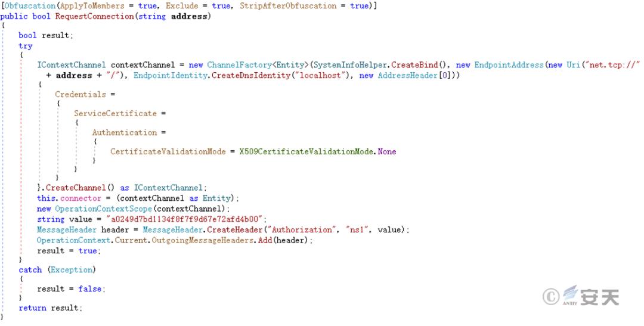The width and height of the screenshot is (644, 326).
Task: Go to the RequestConnection method name
Action: (94, 17)
